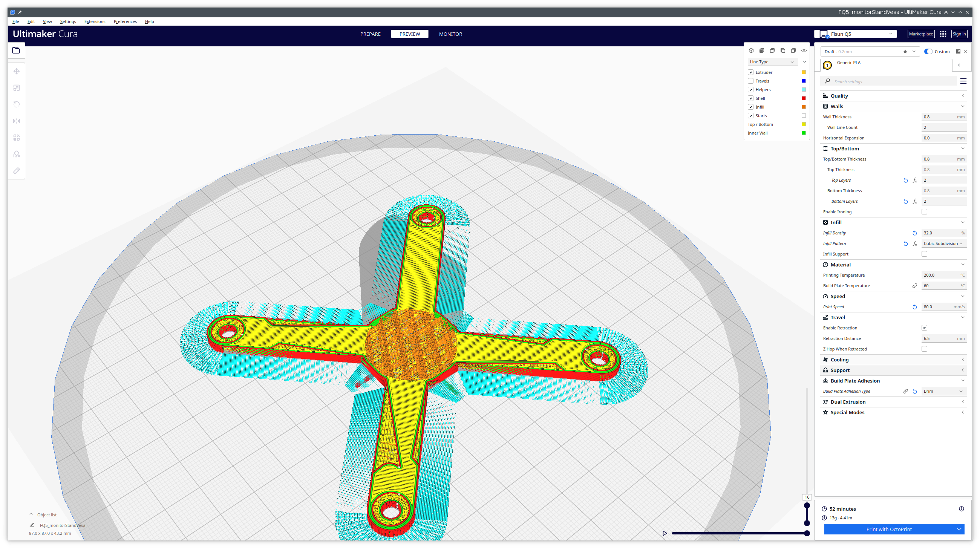Open the Marketplace

(x=921, y=34)
